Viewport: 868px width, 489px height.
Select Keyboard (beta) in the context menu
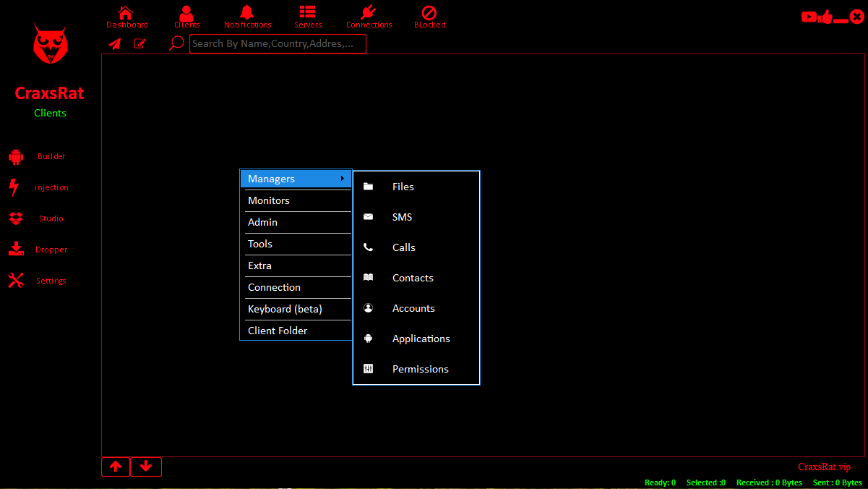click(296, 309)
